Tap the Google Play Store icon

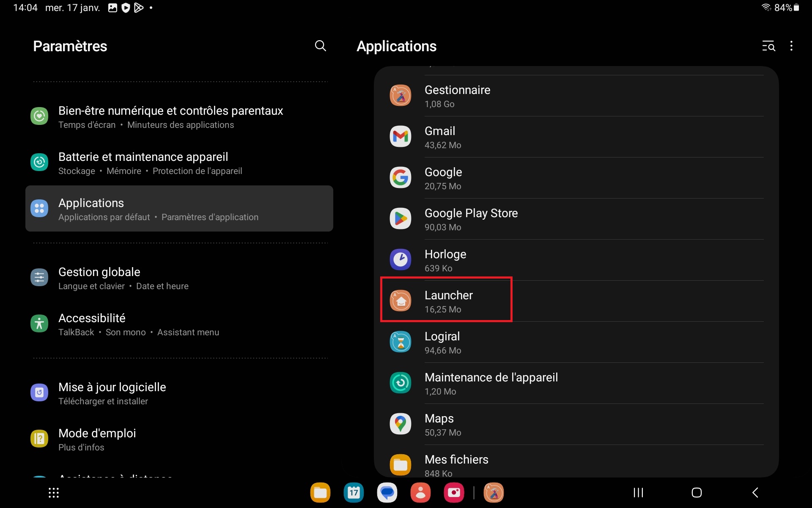[400, 218]
